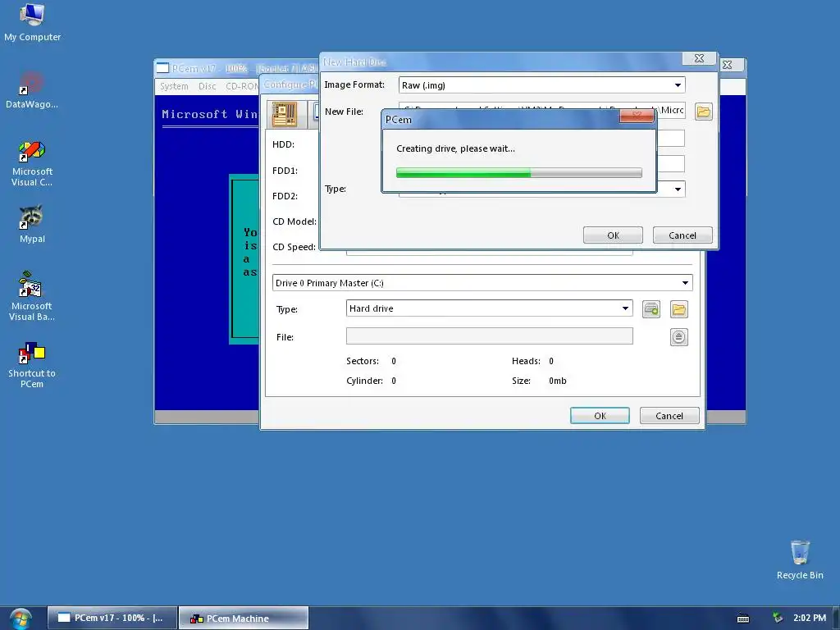This screenshot has width=840, height=630.
Task: Click the 'Sectors:' label
Action: [362, 361]
